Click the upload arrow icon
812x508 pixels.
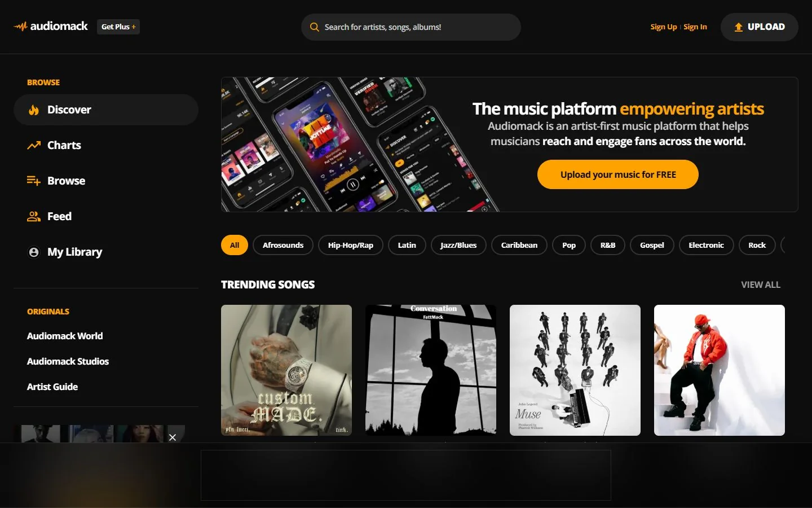tap(738, 27)
